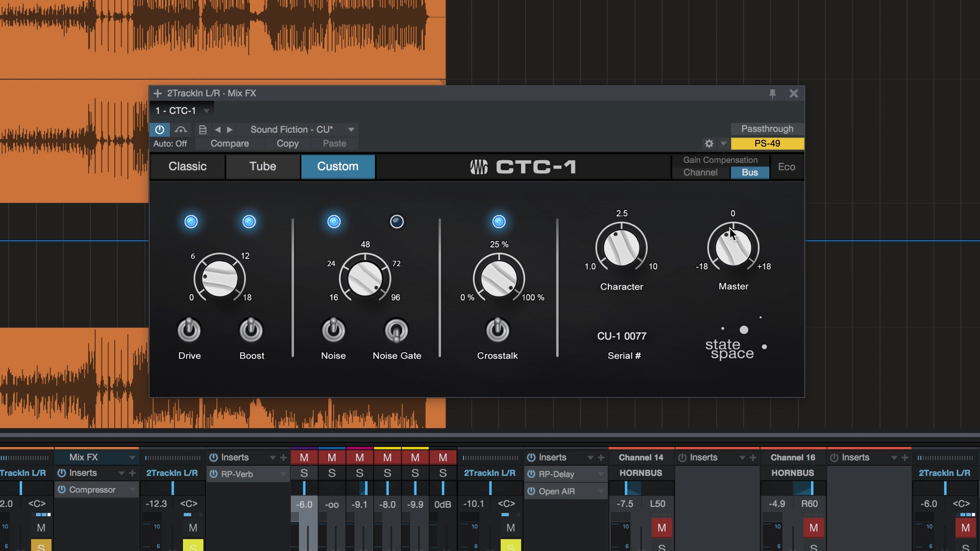
Task: Click the Character knob
Action: pyautogui.click(x=621, y=248)
